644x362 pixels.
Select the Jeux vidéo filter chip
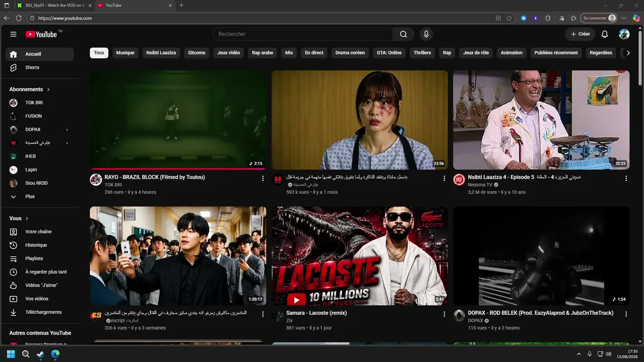229,53
